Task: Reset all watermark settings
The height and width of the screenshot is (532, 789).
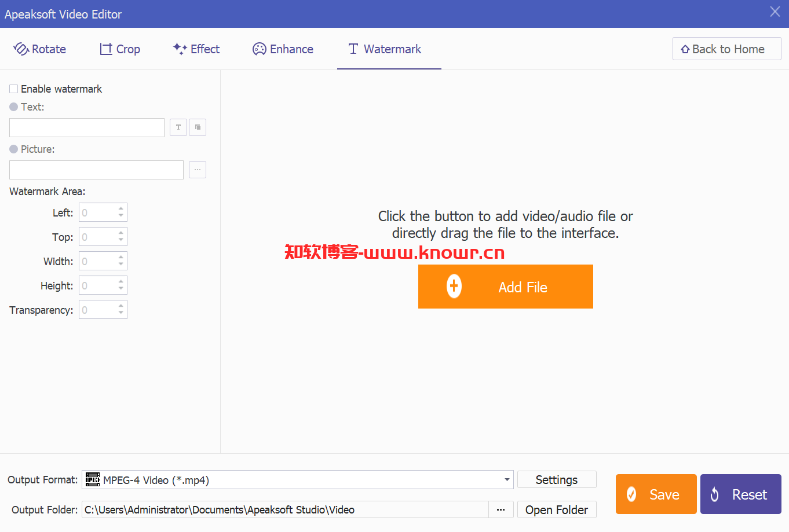Action: [740, 494]
